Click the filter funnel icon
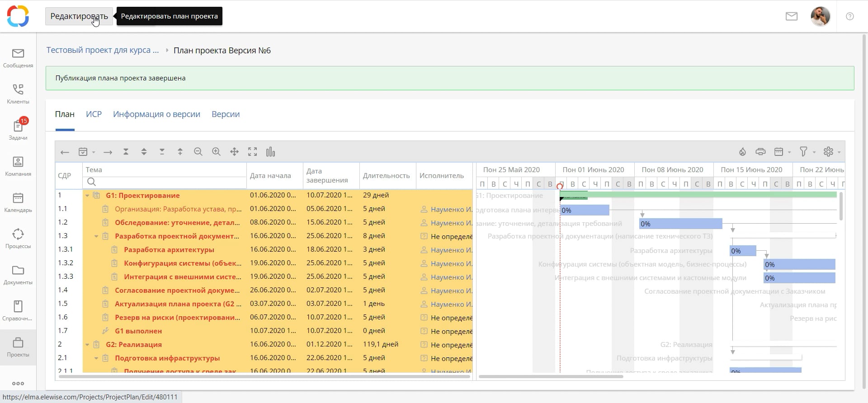The height and width of the screenshot is (403, 868). click(x=803, y=152)
